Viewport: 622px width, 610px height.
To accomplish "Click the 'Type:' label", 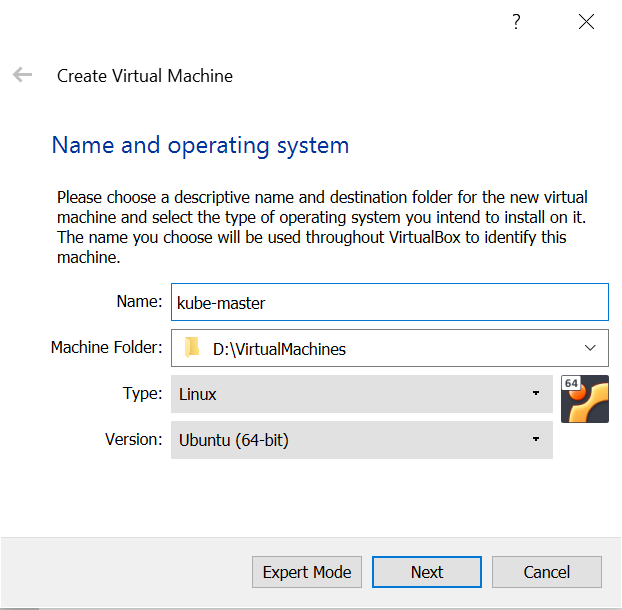I will click(x=142, y=393).
